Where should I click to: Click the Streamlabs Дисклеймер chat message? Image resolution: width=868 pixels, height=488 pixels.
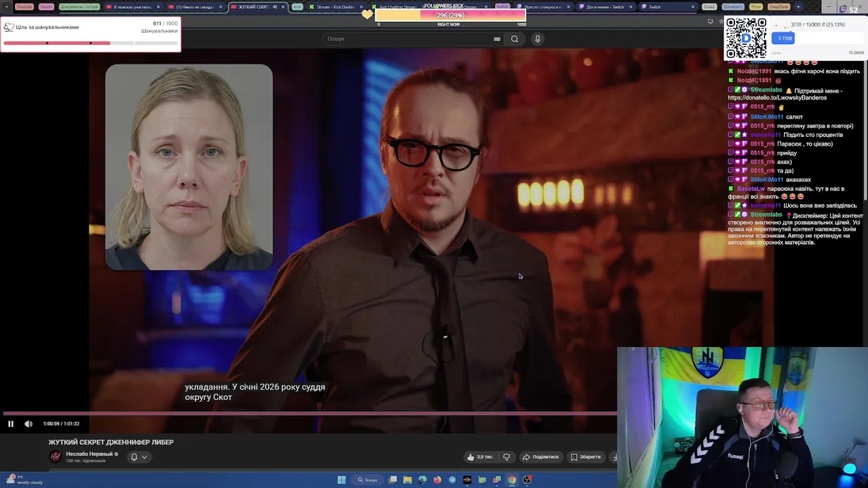tap(795, 228)
